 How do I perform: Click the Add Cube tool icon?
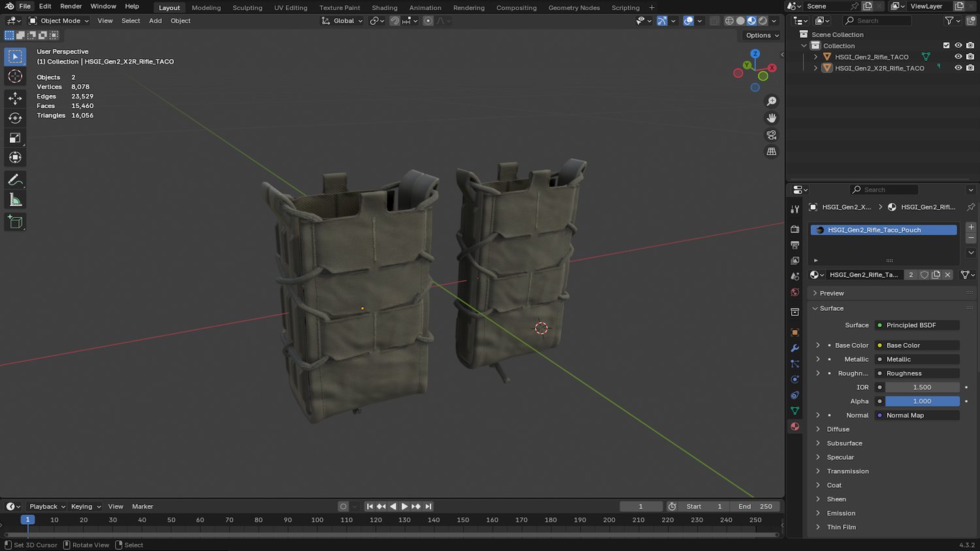15,222
